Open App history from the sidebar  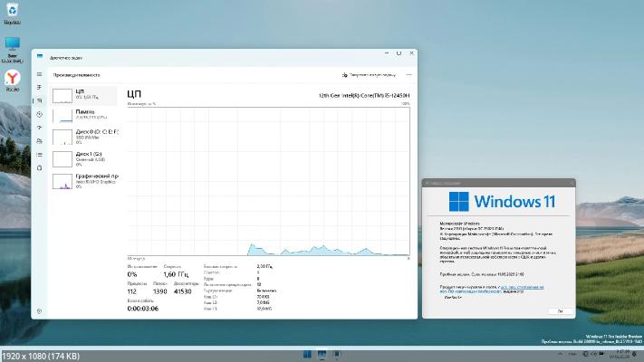point(39,114)
